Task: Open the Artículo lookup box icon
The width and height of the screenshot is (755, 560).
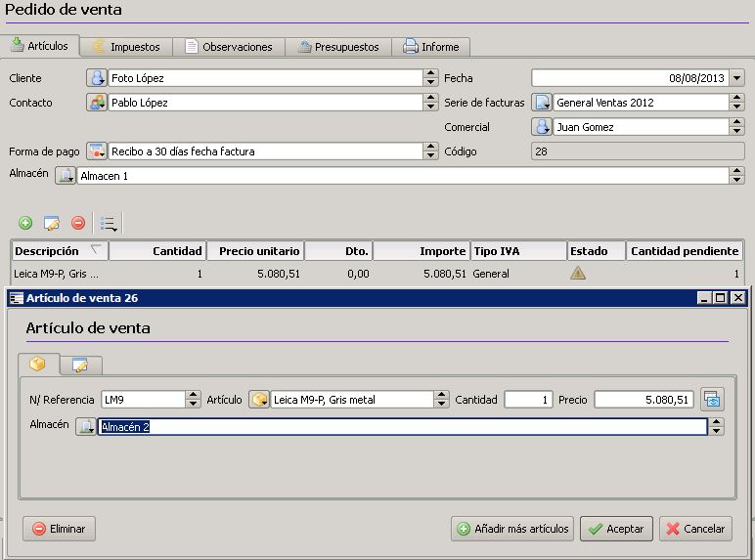Action: pos(259,400)
